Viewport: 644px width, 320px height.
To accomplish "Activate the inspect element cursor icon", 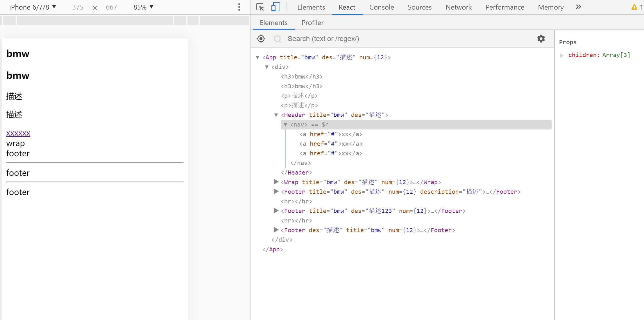I will pyautogui.click(x=260, y=7).
